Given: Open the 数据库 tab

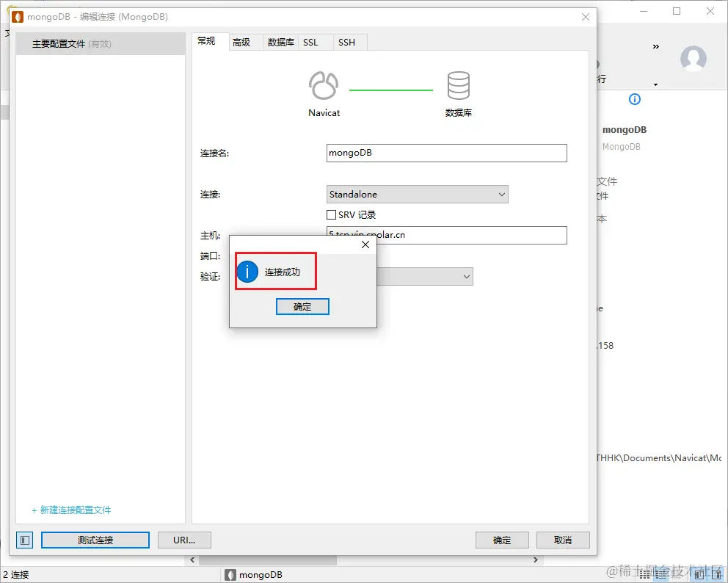Looking at the screenshot, I should (281, 43).
